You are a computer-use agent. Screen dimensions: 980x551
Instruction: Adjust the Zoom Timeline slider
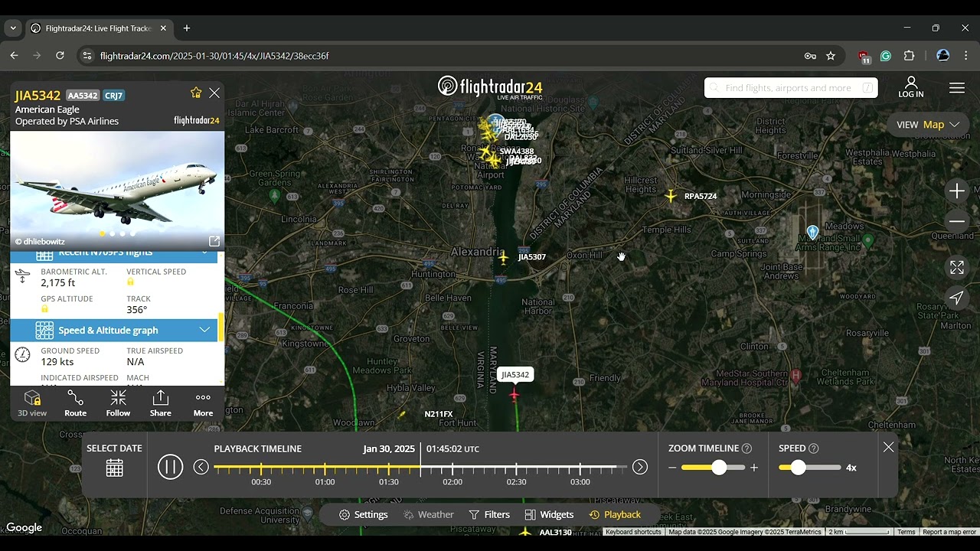point(719,467)
